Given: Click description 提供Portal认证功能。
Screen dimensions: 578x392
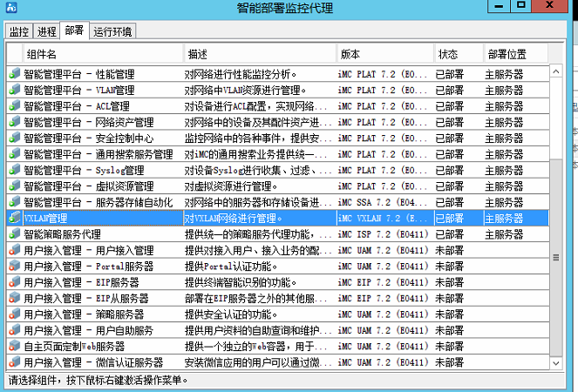Looking at the screenshot, I should tap(231, 267).
